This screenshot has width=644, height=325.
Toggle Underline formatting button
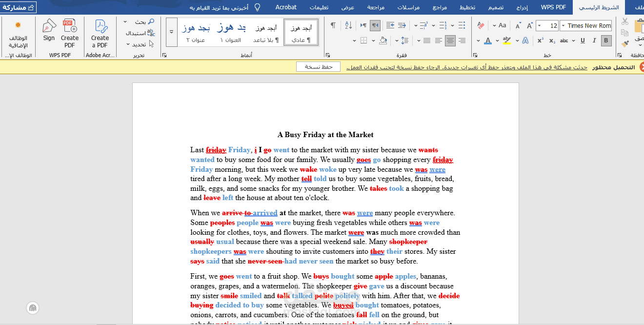[x=583, y=41]
